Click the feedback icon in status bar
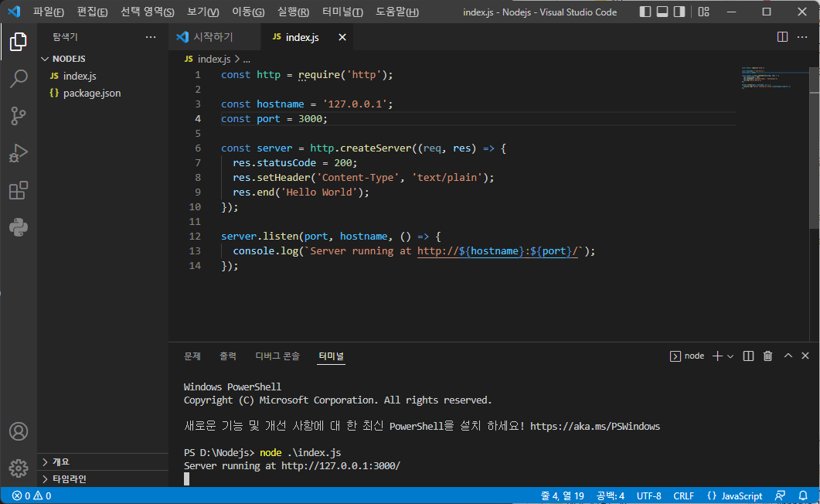This screenshot has width=820, height=504. click(x=781, y=495)
